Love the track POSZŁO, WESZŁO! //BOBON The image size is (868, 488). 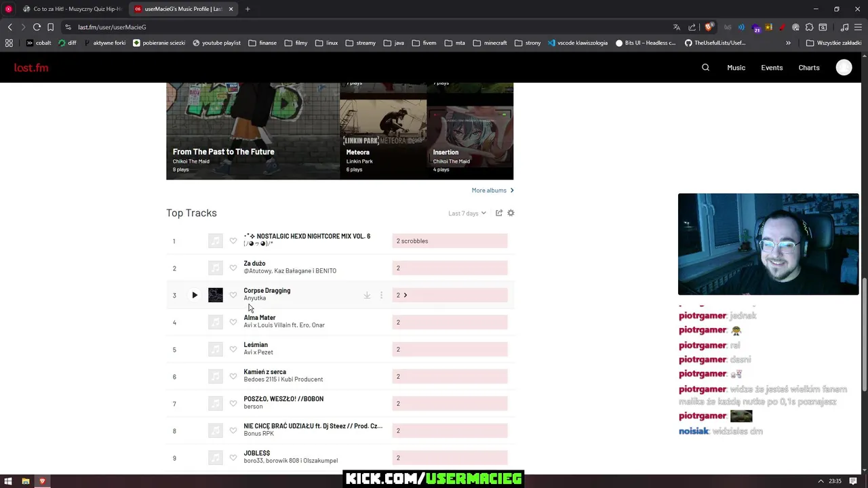coord(233,403)
